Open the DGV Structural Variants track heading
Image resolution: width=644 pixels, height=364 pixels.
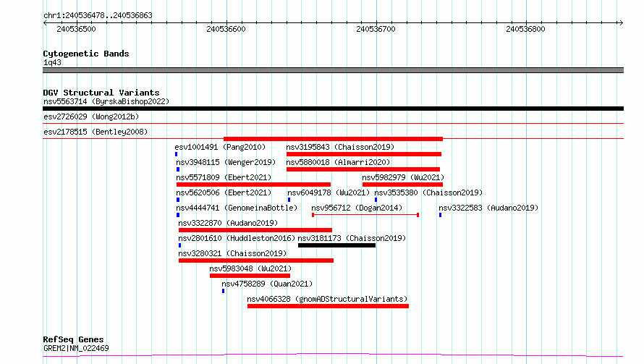coord(101,93)
